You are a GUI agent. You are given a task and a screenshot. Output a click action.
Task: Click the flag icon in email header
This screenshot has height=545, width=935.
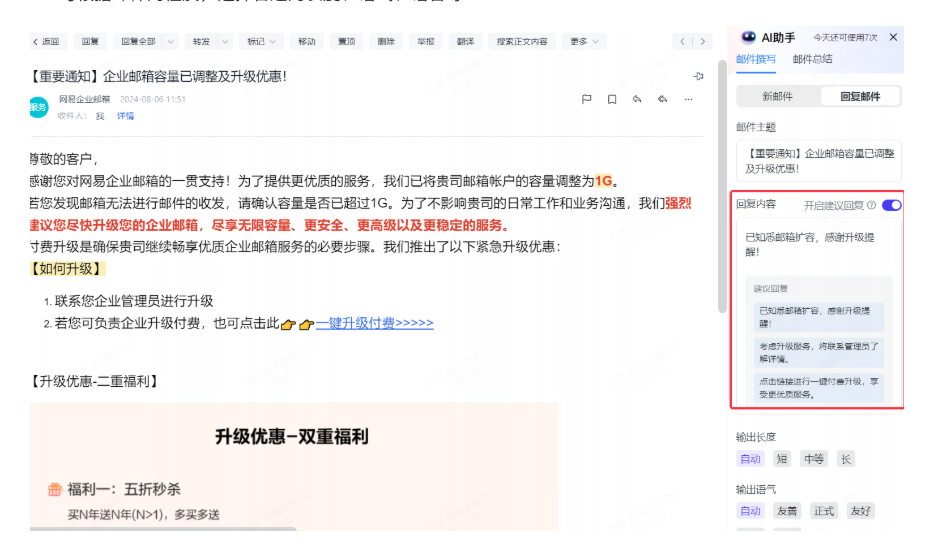pos(586,99)
